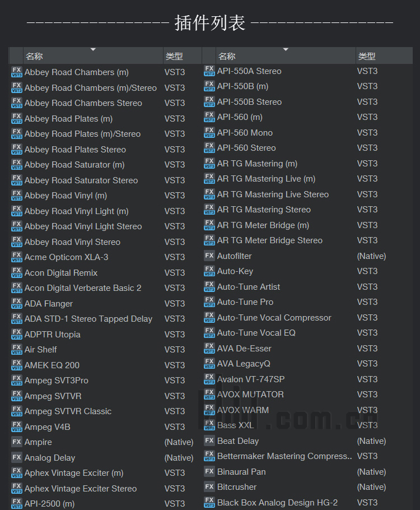Click the VST3 icon beside Auto-Tune Pro

209,302
